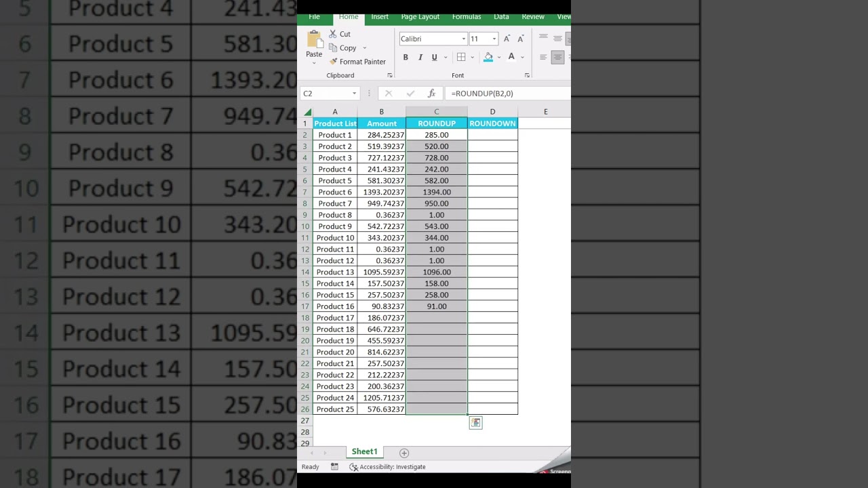Activate the Format Painter brush
Screen dimensions: 868x488
333,62
